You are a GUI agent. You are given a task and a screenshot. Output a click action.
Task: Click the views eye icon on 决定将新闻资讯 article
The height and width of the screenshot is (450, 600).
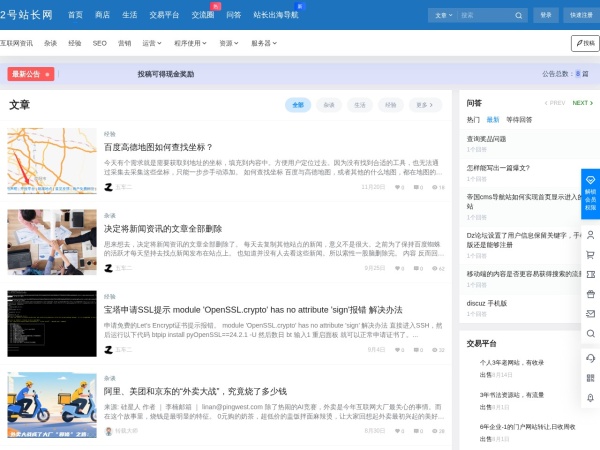point(435,268)
